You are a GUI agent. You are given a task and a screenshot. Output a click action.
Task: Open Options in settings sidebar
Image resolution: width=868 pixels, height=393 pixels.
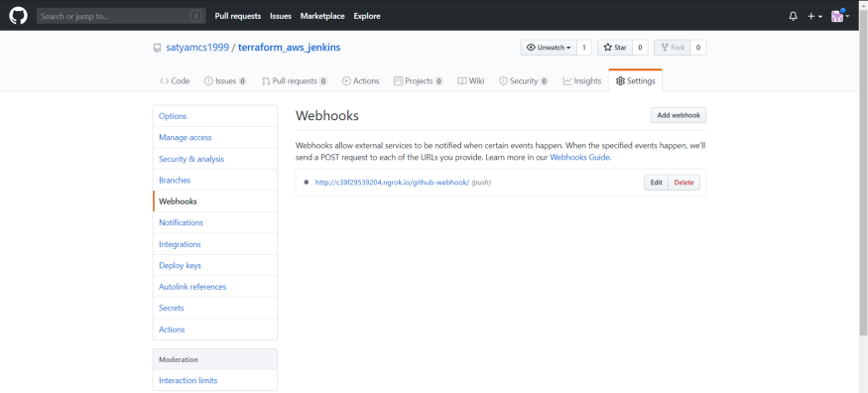[x=215, y=116]
